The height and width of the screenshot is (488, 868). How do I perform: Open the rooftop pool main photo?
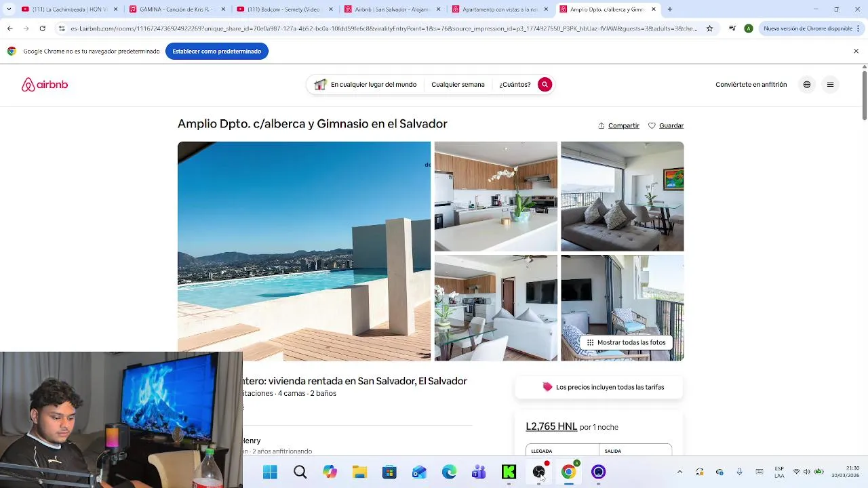point(304,251)
